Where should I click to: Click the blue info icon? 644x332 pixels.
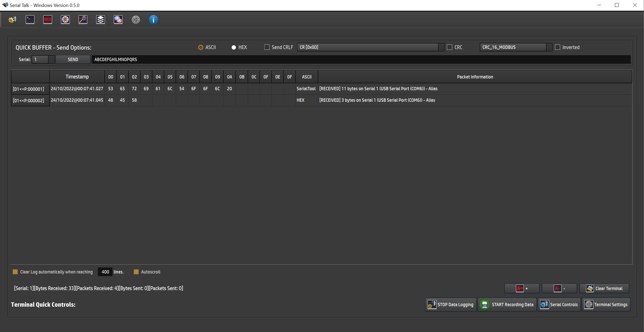coord(153,20)
